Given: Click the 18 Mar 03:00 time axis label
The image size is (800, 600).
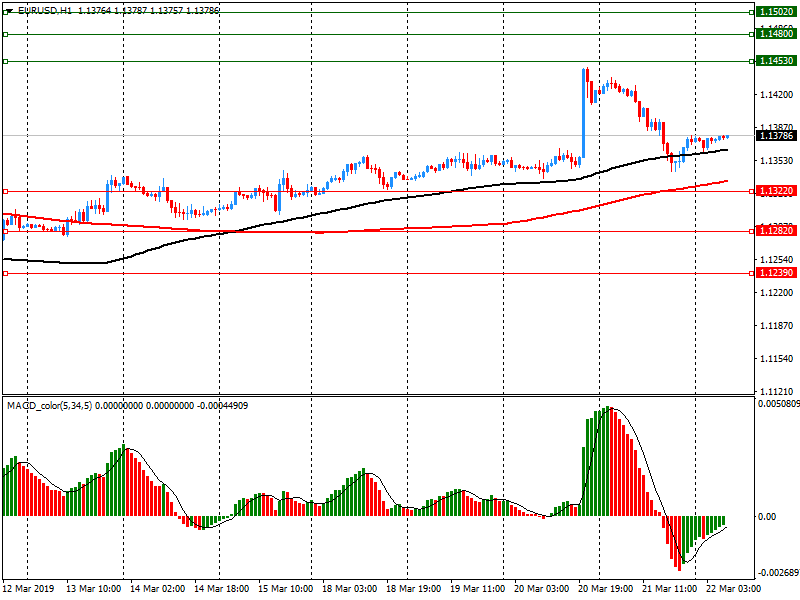Looking at the screenshot, I should 351,590.
